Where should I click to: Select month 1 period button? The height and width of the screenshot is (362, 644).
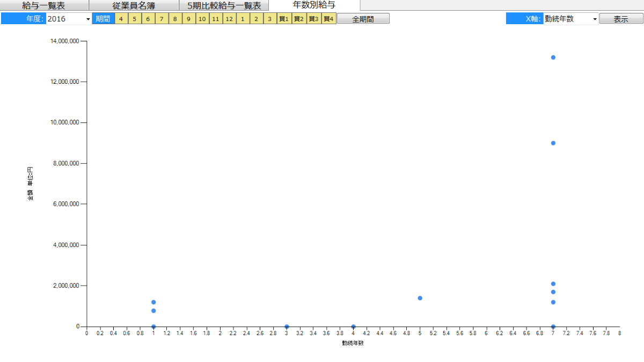[x=243, y=19]
